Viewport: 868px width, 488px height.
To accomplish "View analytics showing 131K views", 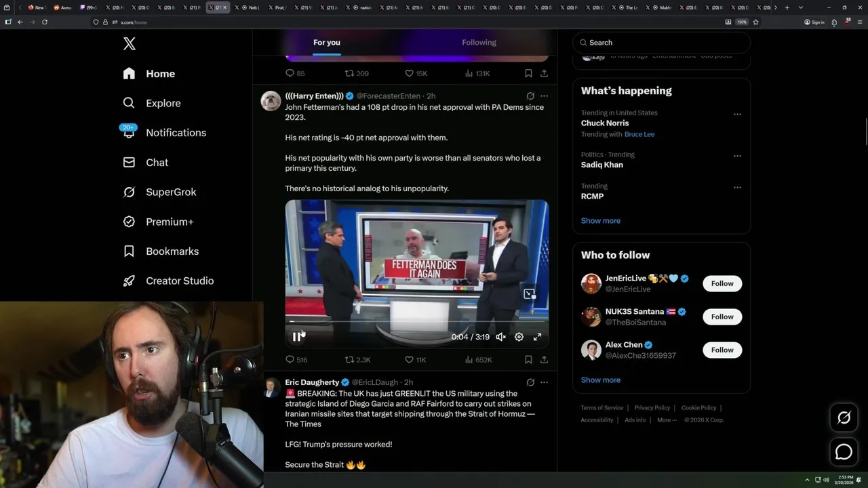I will 477,73.
